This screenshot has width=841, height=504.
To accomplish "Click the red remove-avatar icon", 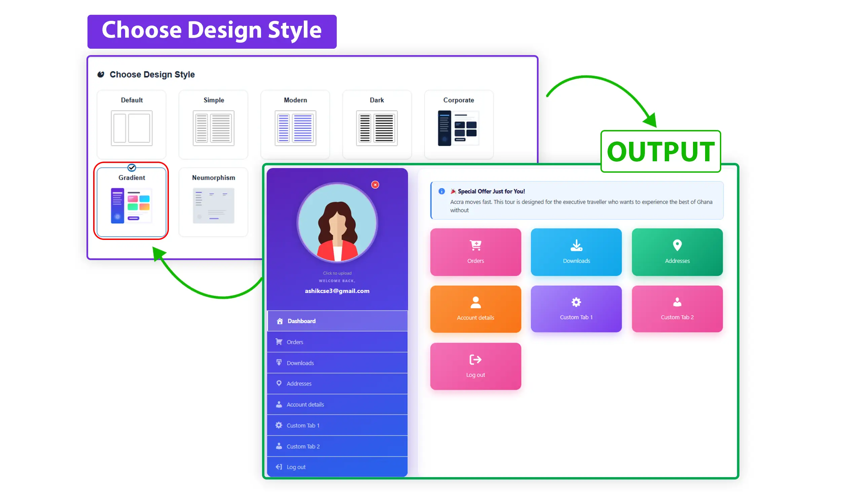I will click(375, 184).
